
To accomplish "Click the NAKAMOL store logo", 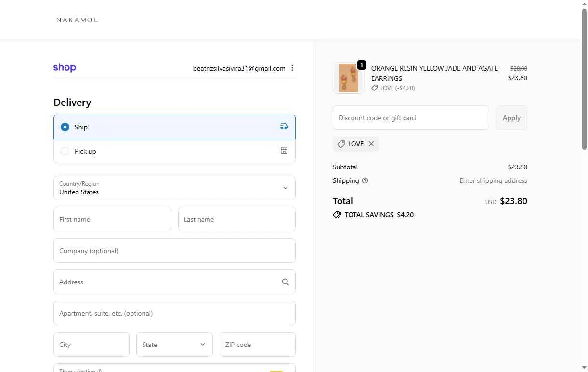I will pyautogui.click(x=77, y=20).
